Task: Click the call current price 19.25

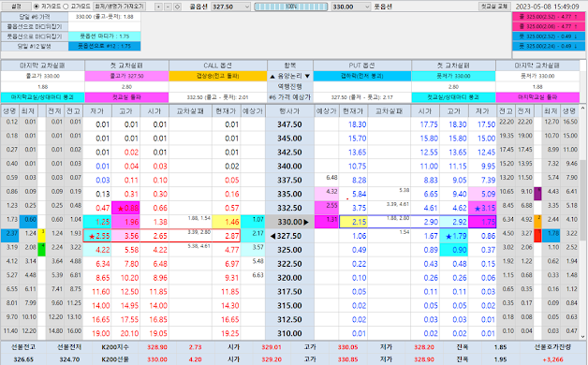Action: point(227,333)
